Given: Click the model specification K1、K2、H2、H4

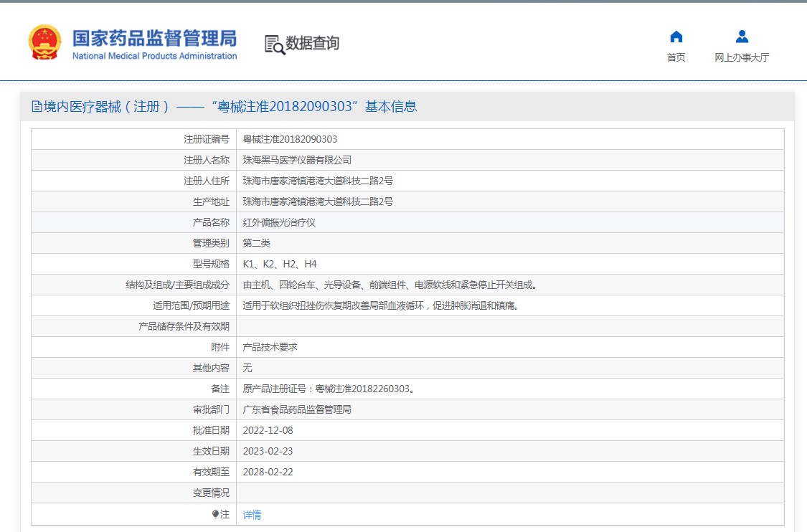Looking at the screenshot, I should (279, 264).
